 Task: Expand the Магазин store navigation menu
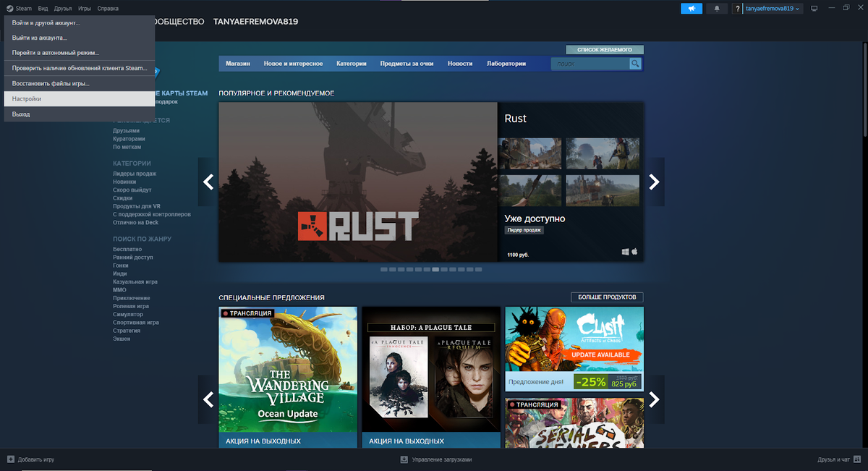pos(238,64)
